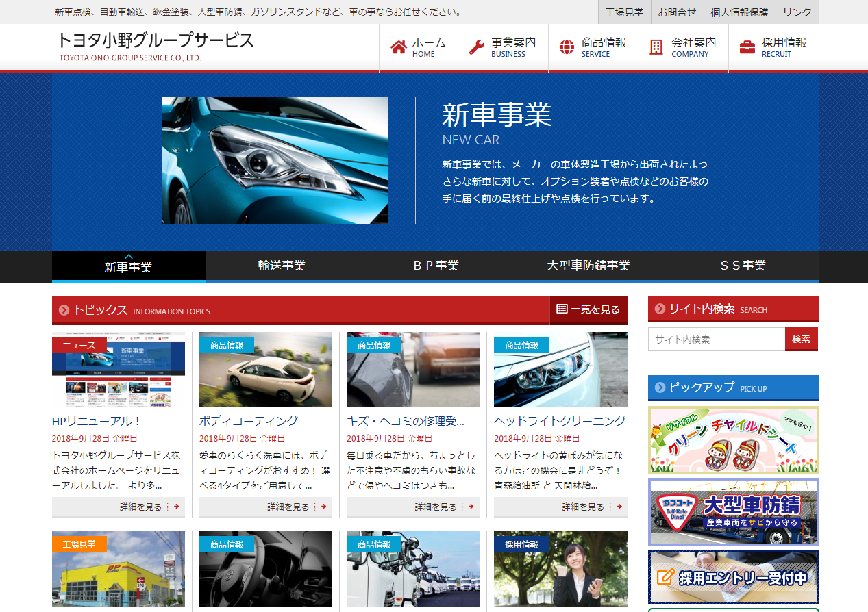
Task: Click arrow icon in トピックス header
Action: click(x=64, y=310)
